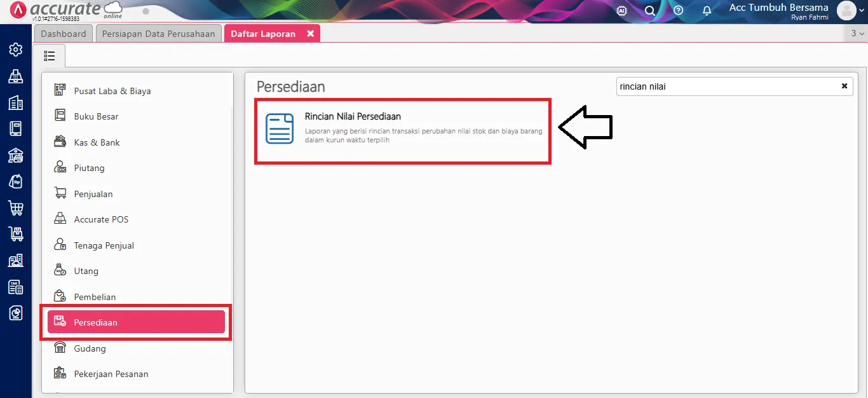Switch to the Dashboard tab

click(x=64, y=34)
